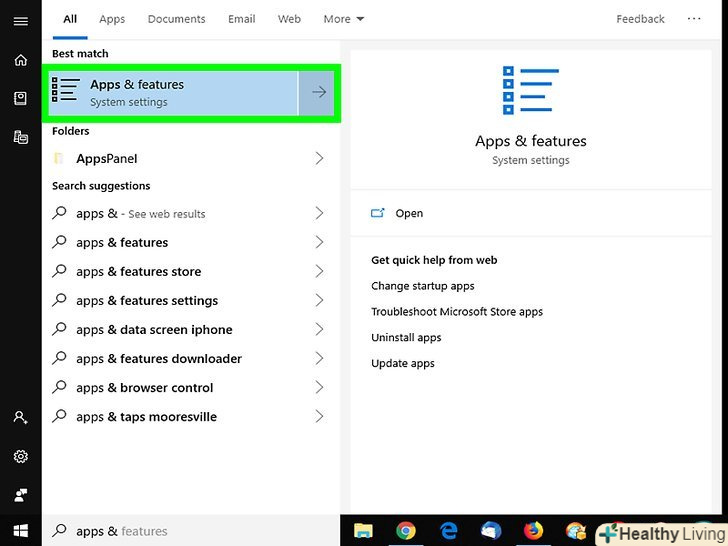Launch Firefox from the taskbar
This screenshot has width=728, height=546.
point(533,531)
